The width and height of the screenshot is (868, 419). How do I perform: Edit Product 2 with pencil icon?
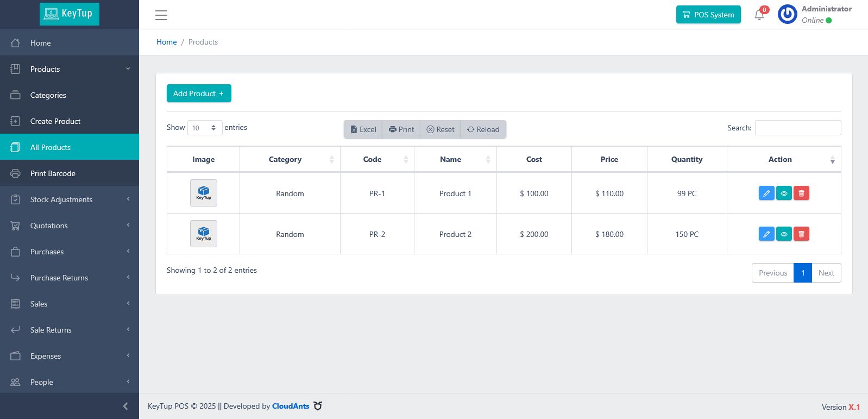[766, 234]
